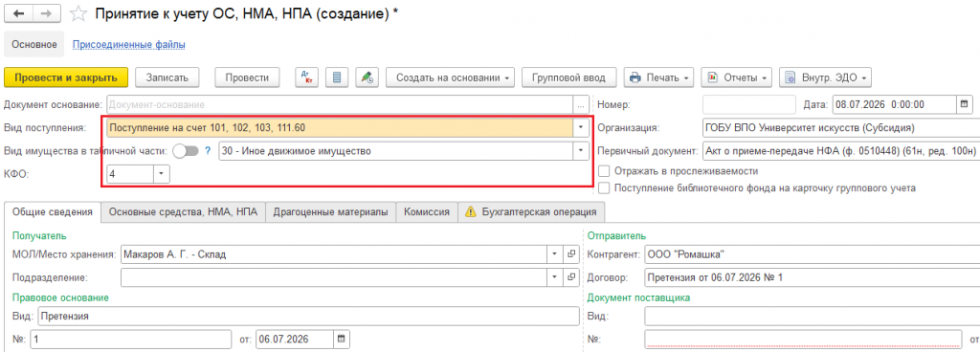980x352 pixels.
Task: Click Договор field Претензия от 06.07.2026
Action: pos(812,276)
